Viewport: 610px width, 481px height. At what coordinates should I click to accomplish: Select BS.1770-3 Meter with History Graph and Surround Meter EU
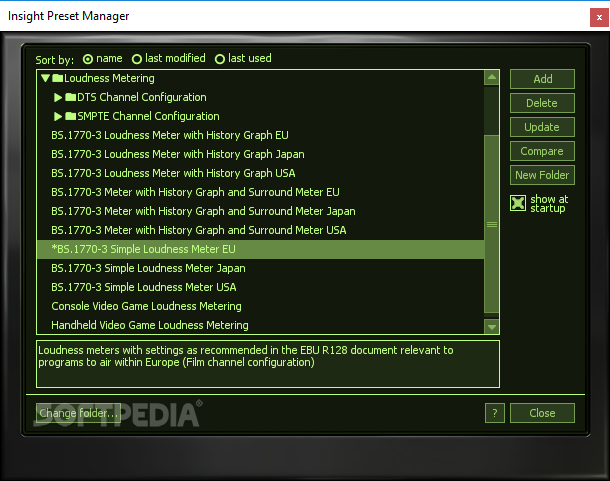click(x=260, y=192)
